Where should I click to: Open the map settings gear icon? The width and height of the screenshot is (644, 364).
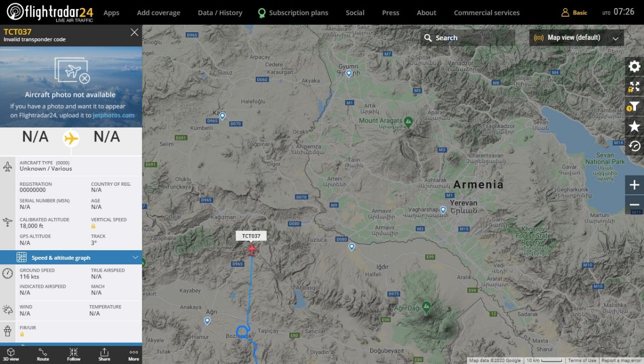(634, 66)
